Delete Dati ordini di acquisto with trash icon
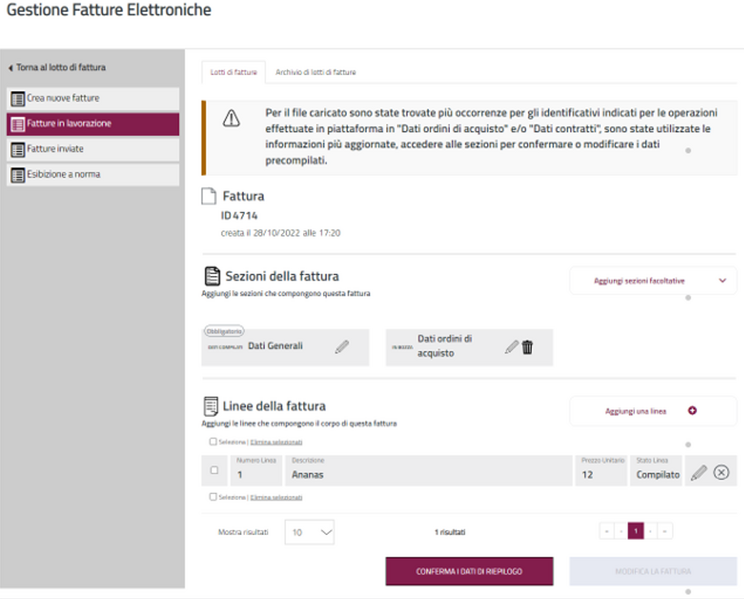 click(x=528, y=346)
